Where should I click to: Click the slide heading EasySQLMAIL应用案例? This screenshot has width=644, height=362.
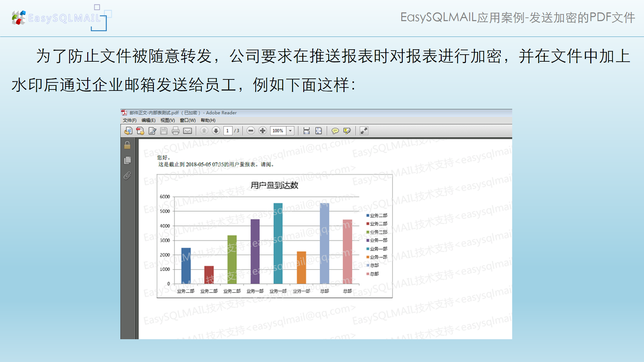[x=518, y=17]
